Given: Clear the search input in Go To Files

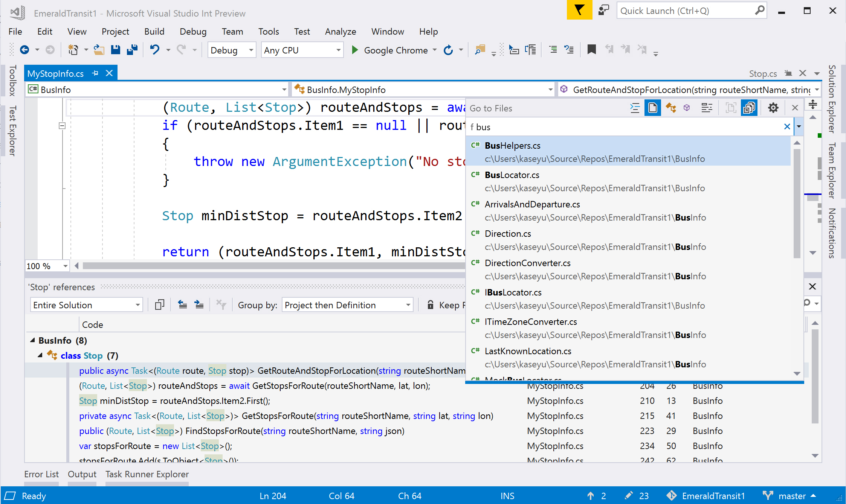Looking at the screenshot, I should click(x=787, y=126).
